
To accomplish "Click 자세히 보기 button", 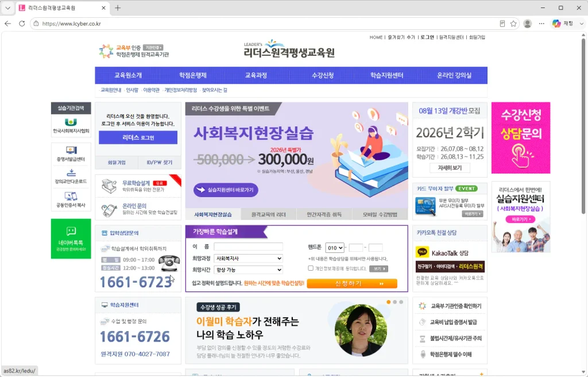I will click(x=450, y=168).
